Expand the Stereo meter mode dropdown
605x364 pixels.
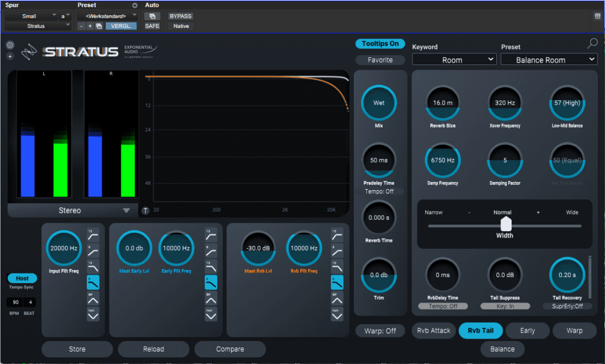pyautogui.click(x=70, y=210)
